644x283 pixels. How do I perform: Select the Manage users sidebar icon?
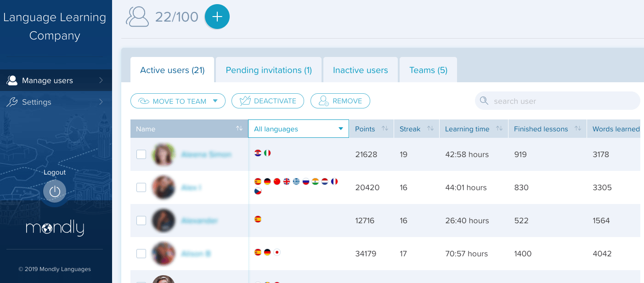coord(12,80)
